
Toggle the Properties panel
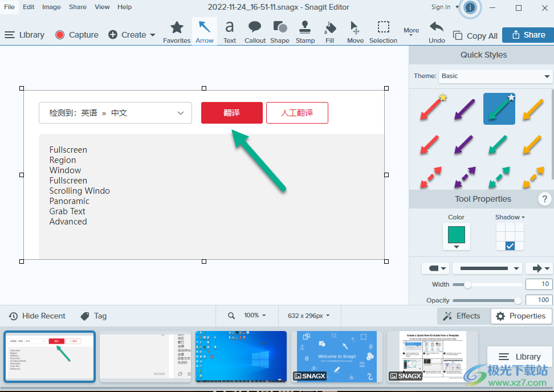tap(521, 316)
